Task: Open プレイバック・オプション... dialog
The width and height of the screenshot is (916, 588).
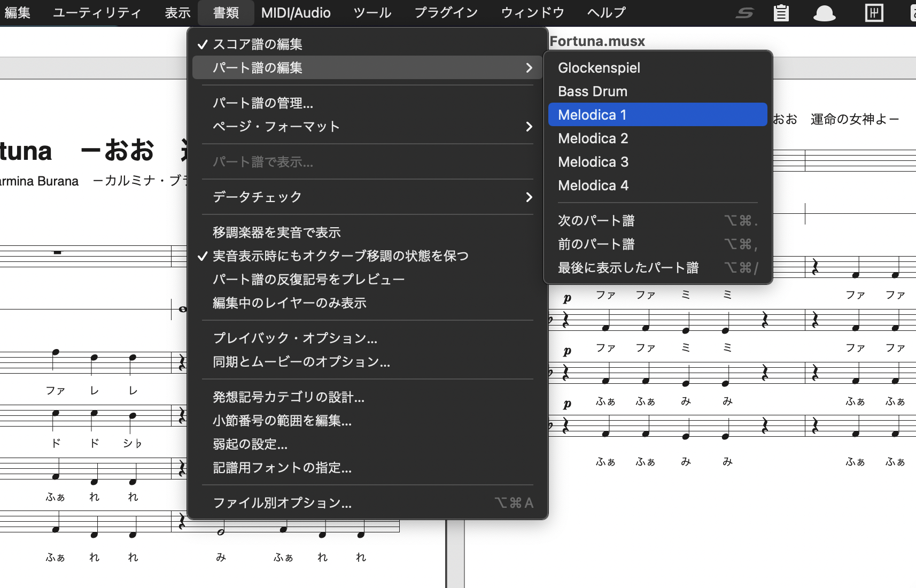Action: coord(368,338)
